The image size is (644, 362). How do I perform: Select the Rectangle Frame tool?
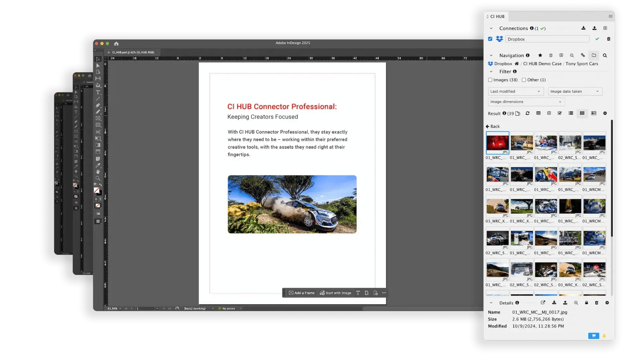(x=98, y=118)
